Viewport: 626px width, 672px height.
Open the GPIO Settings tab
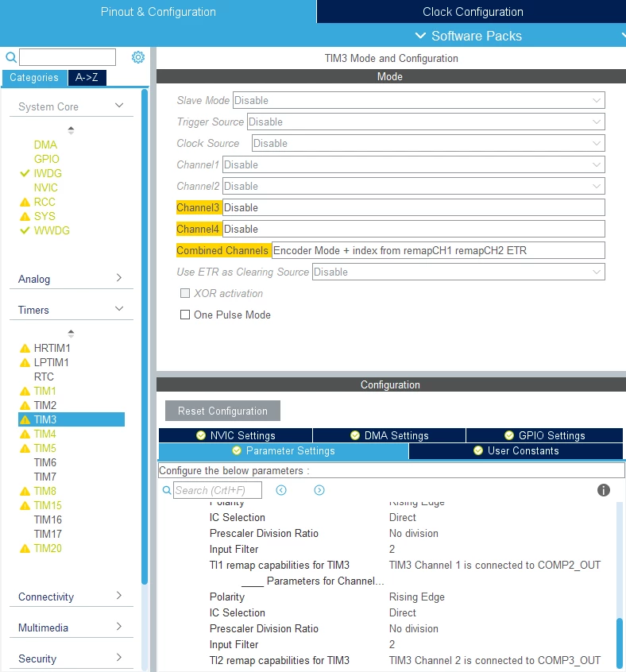(544, 435)
